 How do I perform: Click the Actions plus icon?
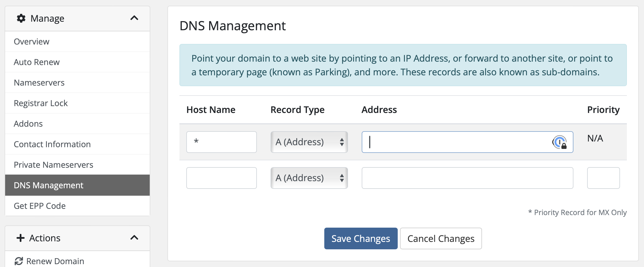21,238
